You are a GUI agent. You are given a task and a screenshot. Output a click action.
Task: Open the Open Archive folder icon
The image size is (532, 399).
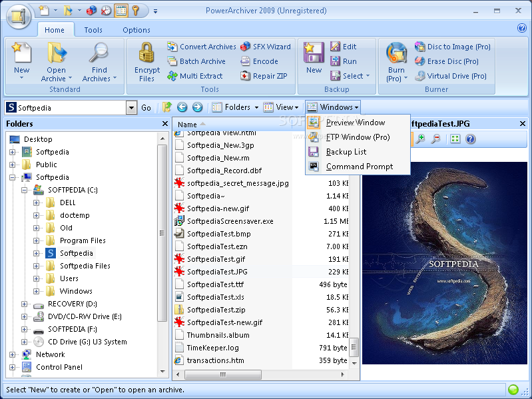click(x=57, y=53)
